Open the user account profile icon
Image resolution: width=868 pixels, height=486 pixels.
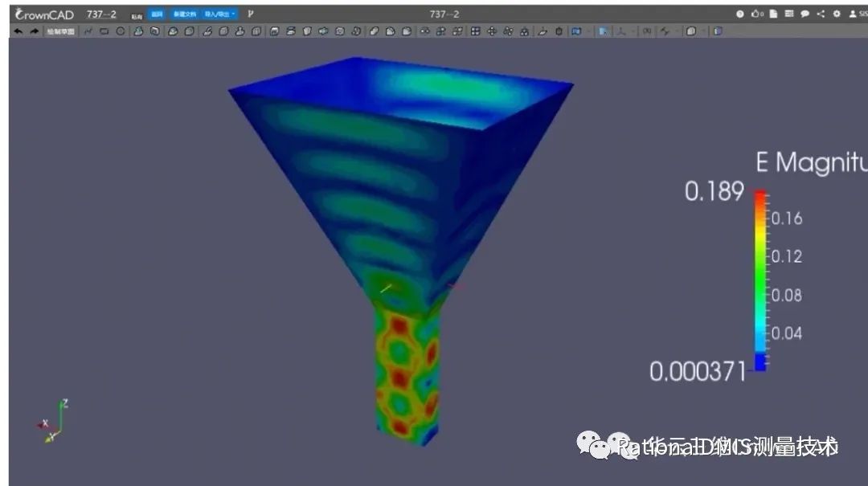click(854, 14)
